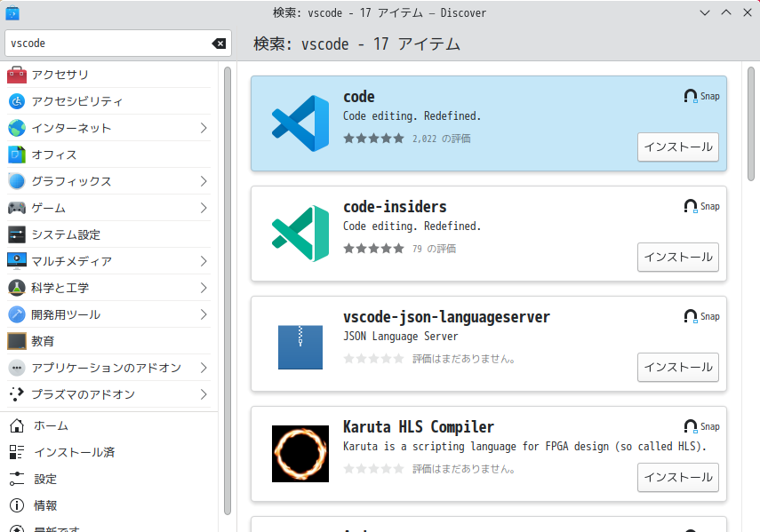Click the ホーム house icon
This screenshot has width=760, height=532.
pos(17,425)
